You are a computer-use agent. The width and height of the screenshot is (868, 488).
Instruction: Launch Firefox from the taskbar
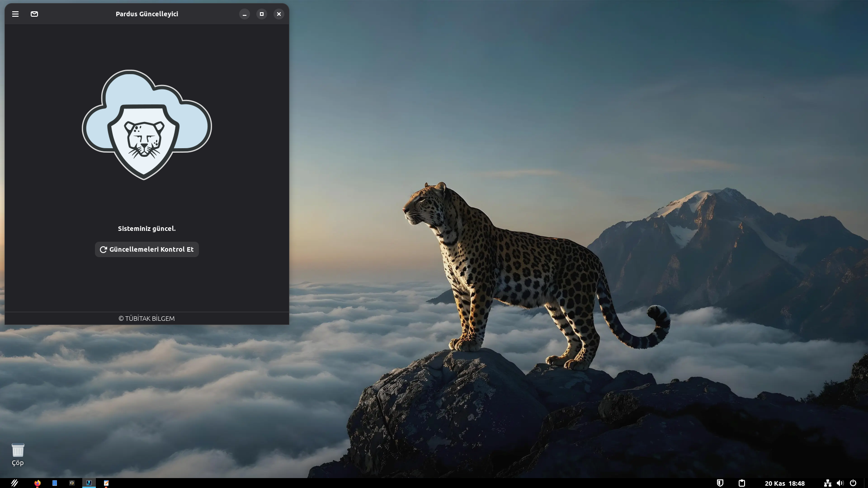click(x=38, y=483)
